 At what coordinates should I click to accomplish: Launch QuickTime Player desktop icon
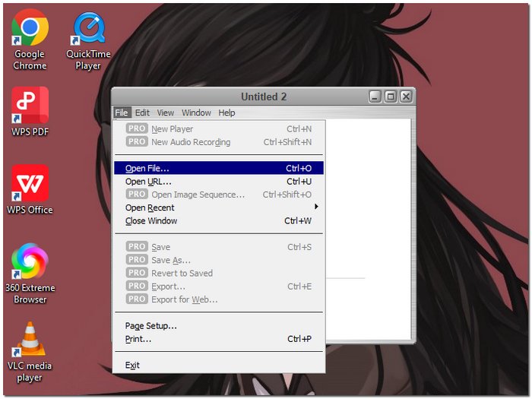[x=88, y=40]
